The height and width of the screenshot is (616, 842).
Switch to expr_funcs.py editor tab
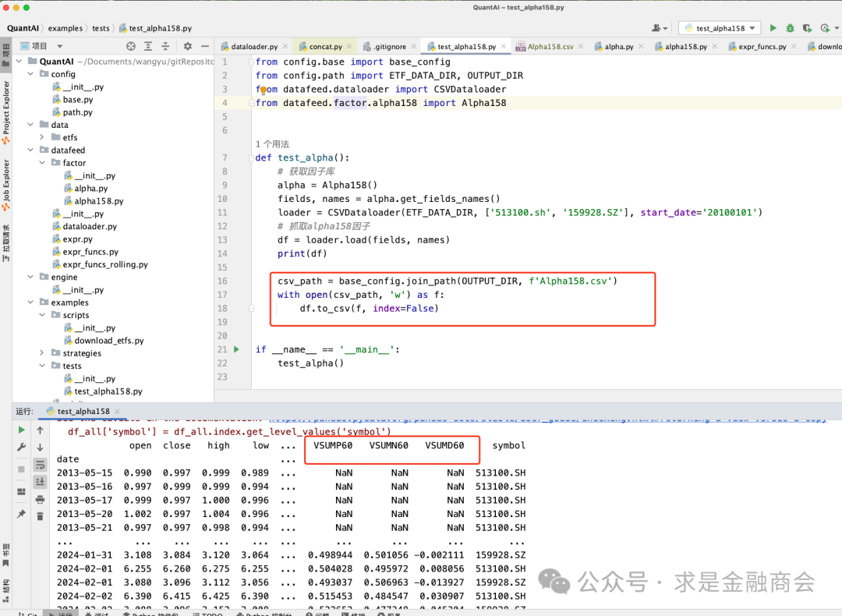pos(762,47)
